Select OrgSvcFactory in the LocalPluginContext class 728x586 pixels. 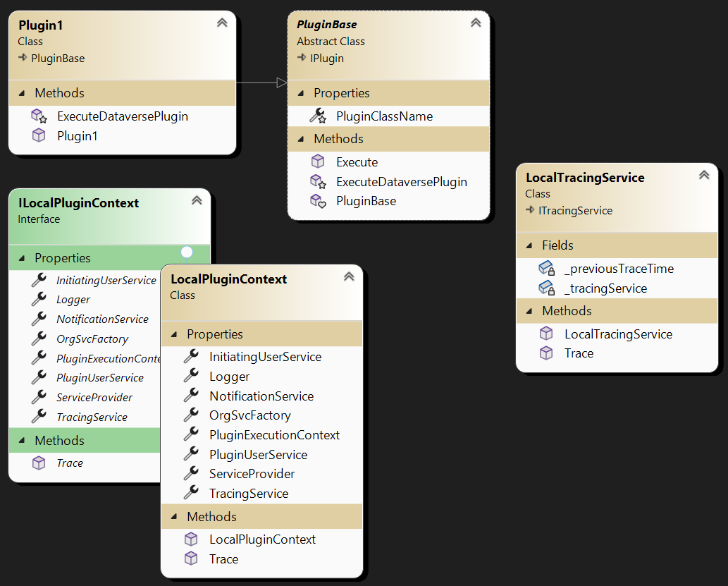click(x=249, y=415)
